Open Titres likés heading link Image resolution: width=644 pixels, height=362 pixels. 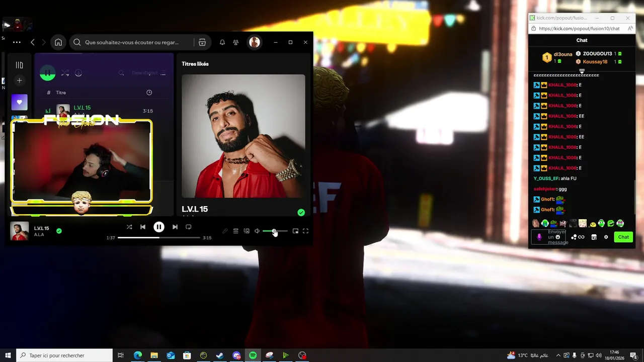click(195, 64)
